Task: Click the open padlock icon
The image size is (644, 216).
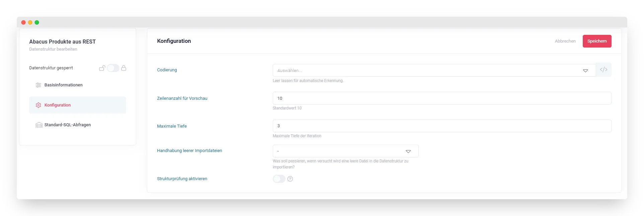Action: [102, 68]
